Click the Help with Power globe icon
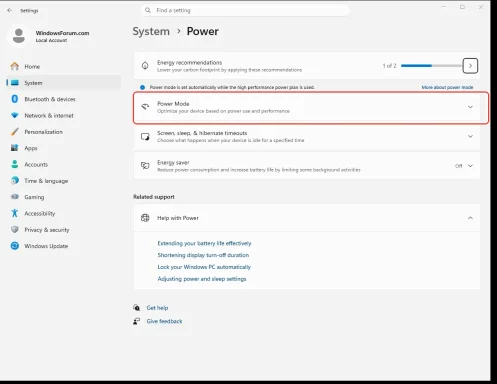 coord(145,218)
